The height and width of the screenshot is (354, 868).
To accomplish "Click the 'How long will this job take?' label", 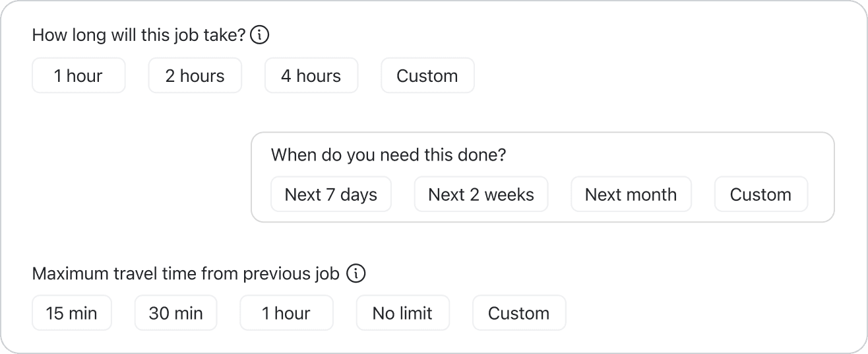I will (139, 35).
